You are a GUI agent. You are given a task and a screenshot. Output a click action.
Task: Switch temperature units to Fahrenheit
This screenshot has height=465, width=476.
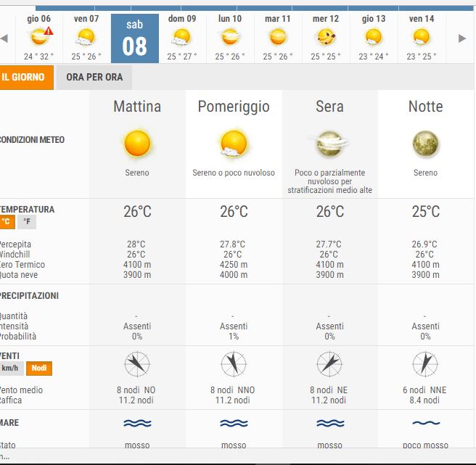point(27,222)
